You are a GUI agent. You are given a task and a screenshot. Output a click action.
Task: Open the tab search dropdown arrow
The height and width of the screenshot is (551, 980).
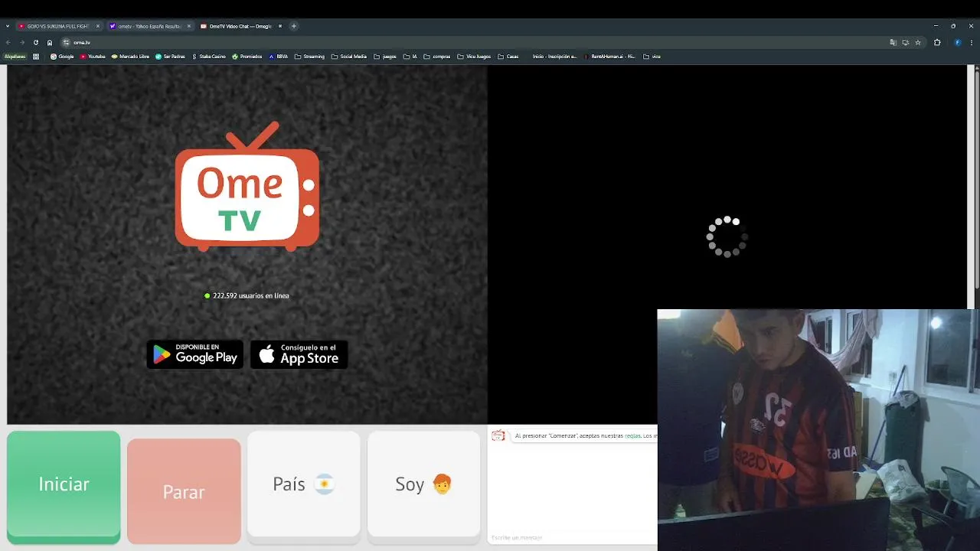coord(8,26)
